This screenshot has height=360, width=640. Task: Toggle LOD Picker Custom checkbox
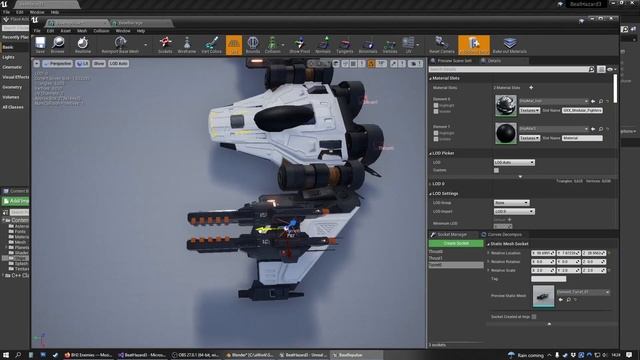pyautogui.click(x=496, y=170)
